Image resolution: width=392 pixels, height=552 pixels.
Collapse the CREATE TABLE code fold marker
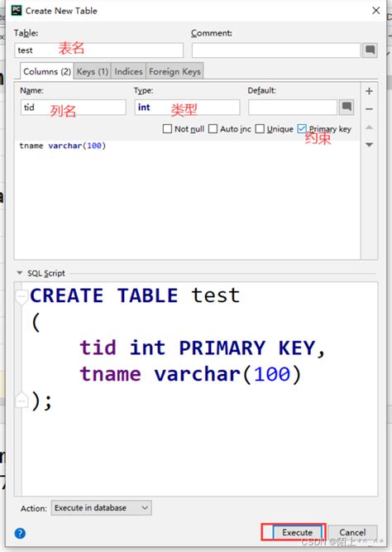[22, 297]
